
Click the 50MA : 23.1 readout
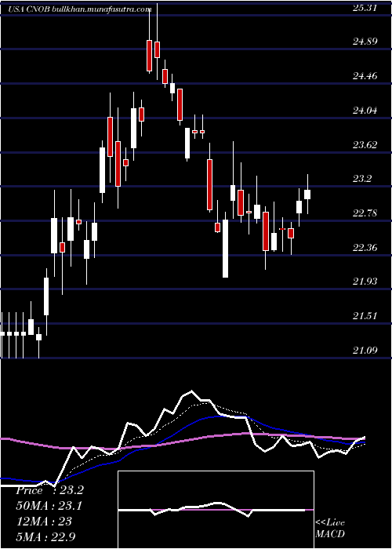pos(49,506)
